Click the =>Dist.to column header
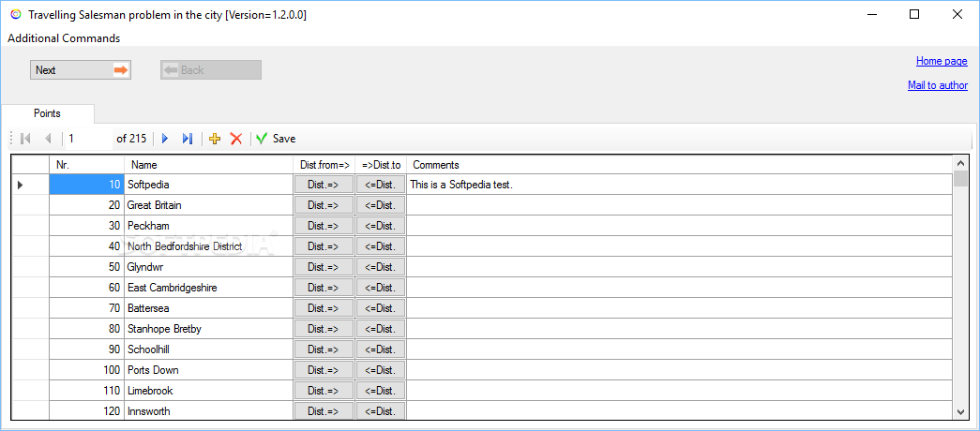980x431 pixels. (x=381, y=165)
